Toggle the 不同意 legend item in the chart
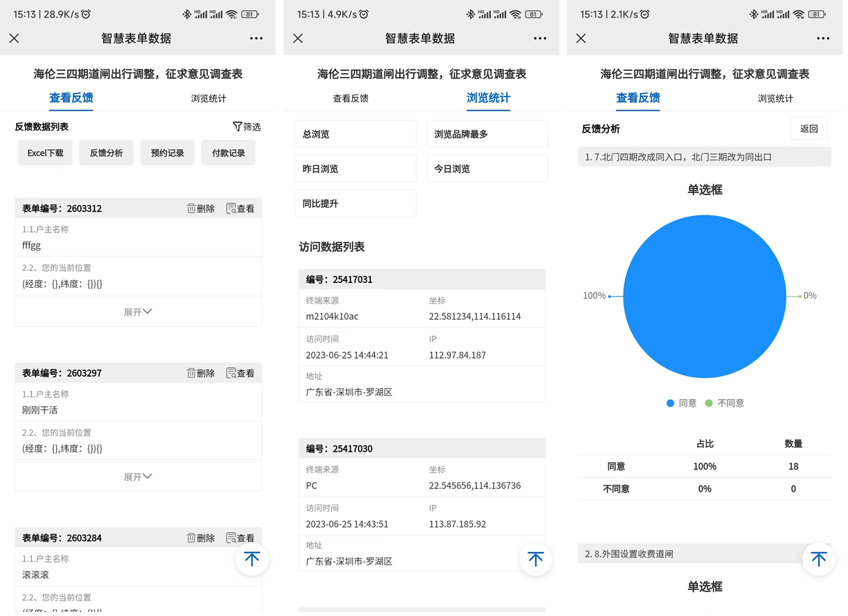 pyautogui.click(x=724, y=403)
